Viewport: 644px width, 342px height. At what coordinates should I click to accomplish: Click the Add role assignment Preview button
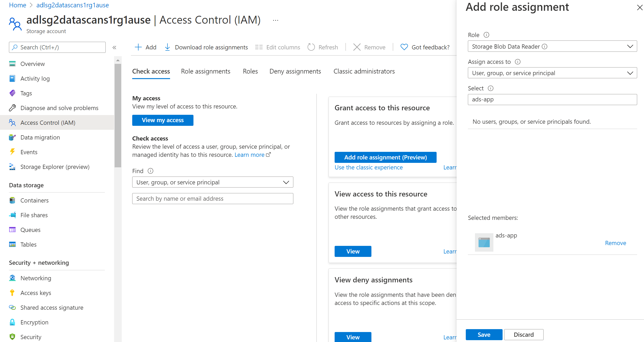point(385,157)
